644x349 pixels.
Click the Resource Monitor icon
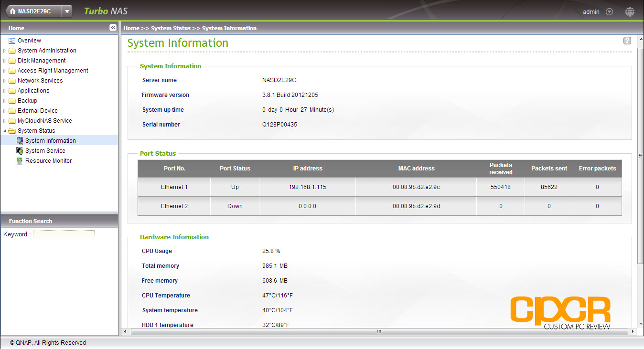tap(20, 161)
